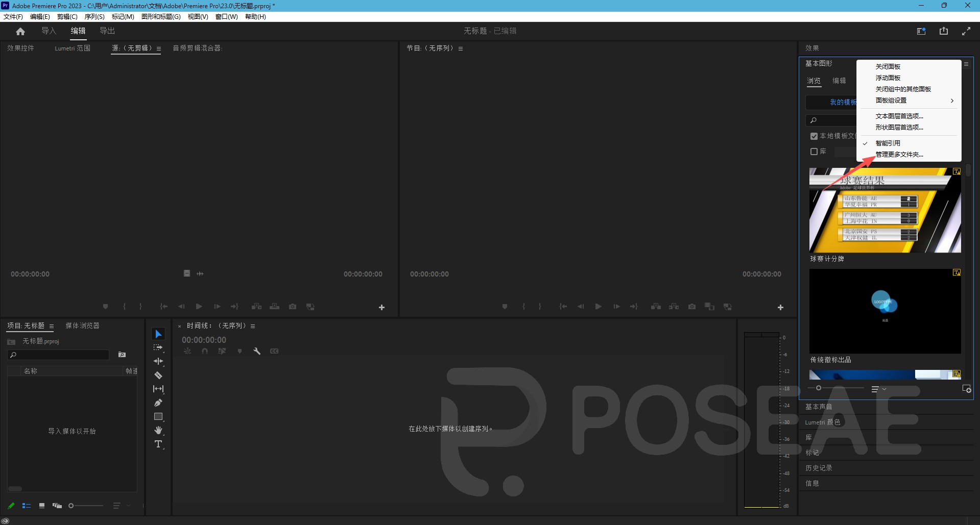
Task: Toggle captions track options CC button
Action: click(274, 351)
